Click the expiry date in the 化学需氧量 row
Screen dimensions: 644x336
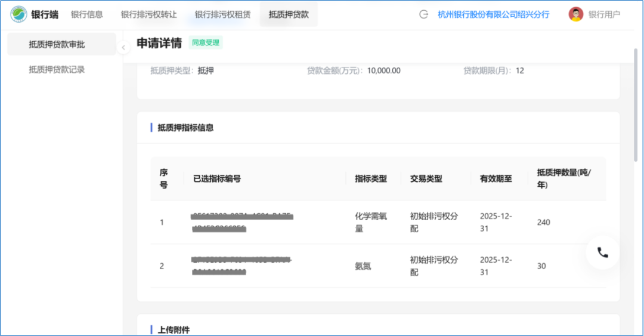[496, 222]
